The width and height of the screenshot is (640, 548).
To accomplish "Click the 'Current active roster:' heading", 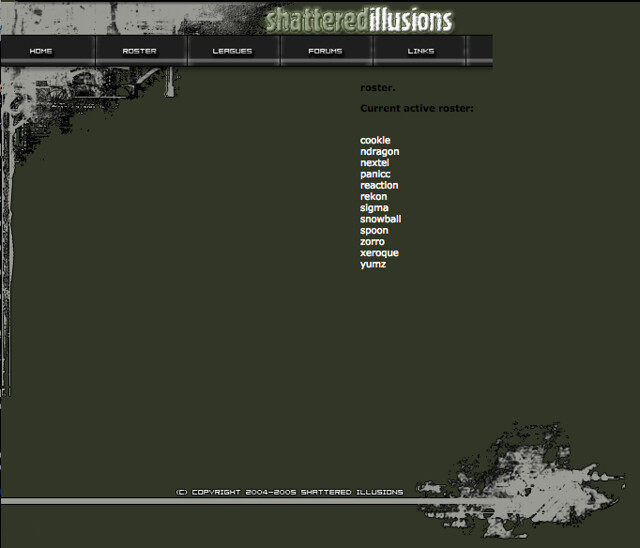I will tap(416, 107).
